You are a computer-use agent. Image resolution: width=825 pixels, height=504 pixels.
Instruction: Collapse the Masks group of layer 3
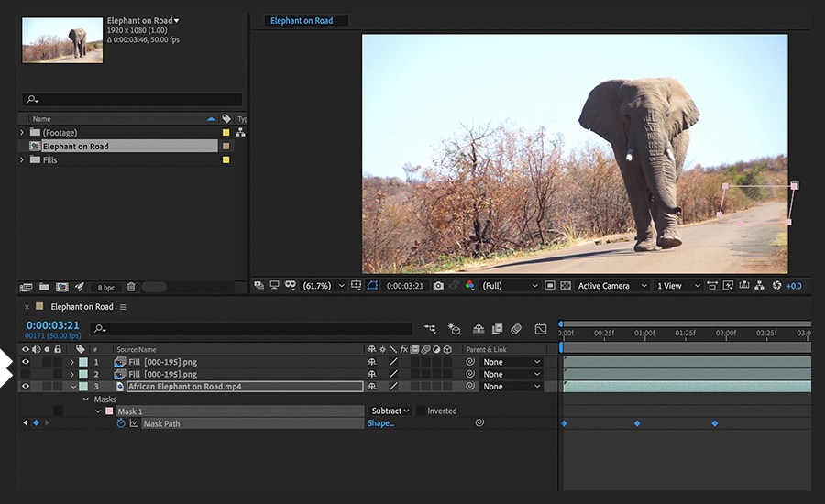point(86,400)
